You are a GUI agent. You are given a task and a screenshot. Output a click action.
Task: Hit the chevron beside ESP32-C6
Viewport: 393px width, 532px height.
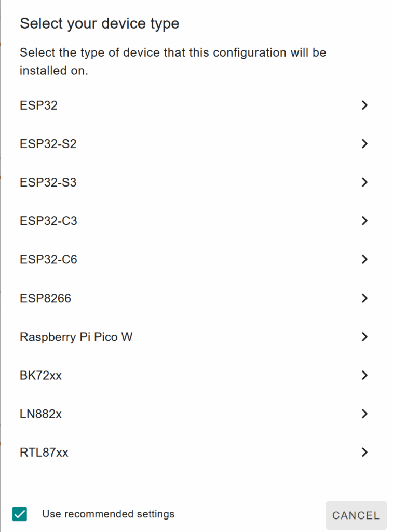[364, 259]
